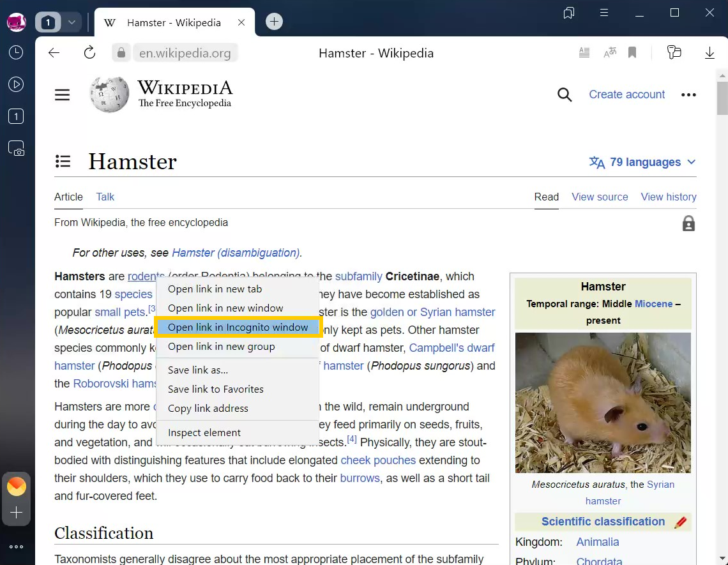Choose Open link in new group

(238, 346)
